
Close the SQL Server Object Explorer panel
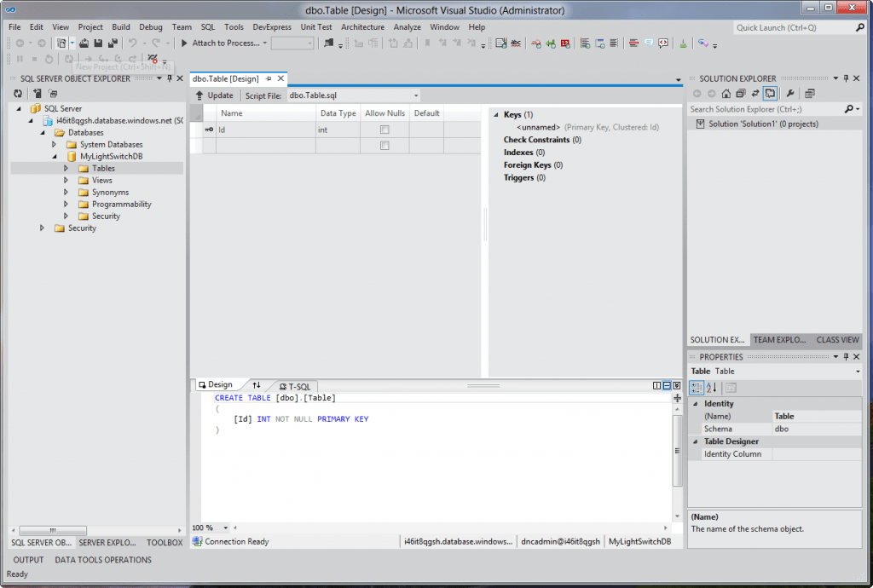click(x=180, y=78)
